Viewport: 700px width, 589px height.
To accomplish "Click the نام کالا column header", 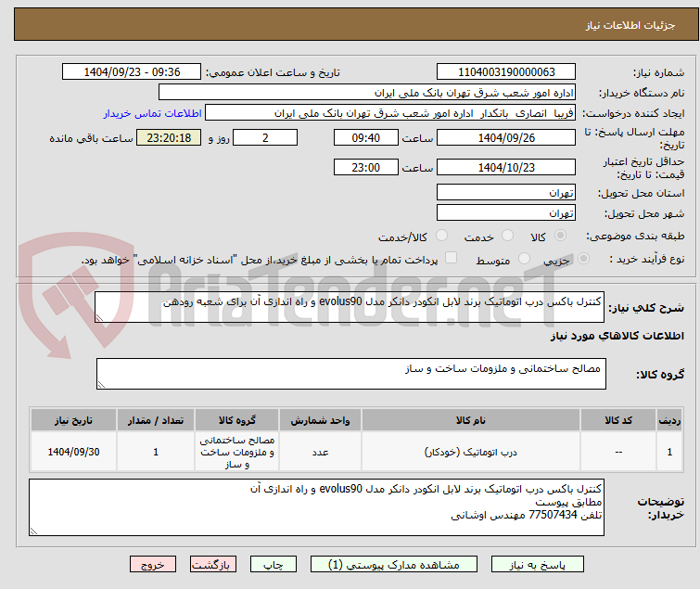I will point(471,420).
